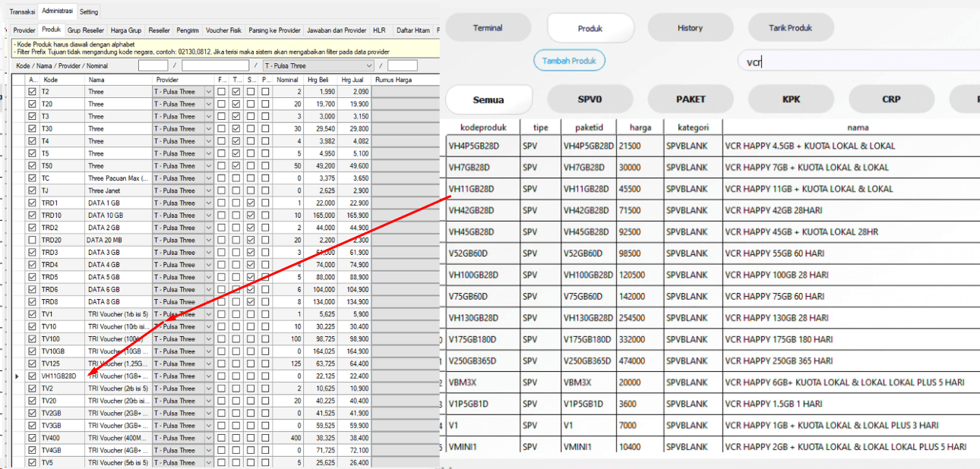Enable the active checkbox for TRD20
This screenshot has width=980, height=469.
tap(32, 240)
